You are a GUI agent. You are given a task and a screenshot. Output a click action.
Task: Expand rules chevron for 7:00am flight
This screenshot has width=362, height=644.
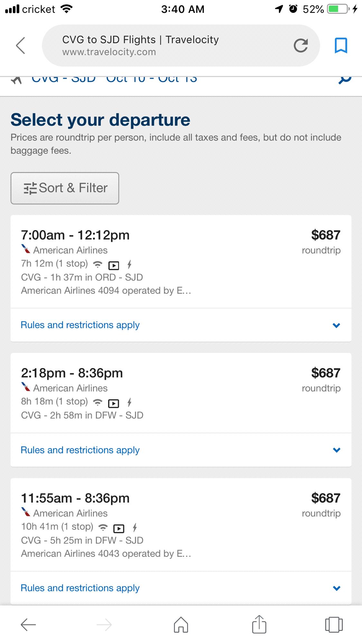(336, 325)
